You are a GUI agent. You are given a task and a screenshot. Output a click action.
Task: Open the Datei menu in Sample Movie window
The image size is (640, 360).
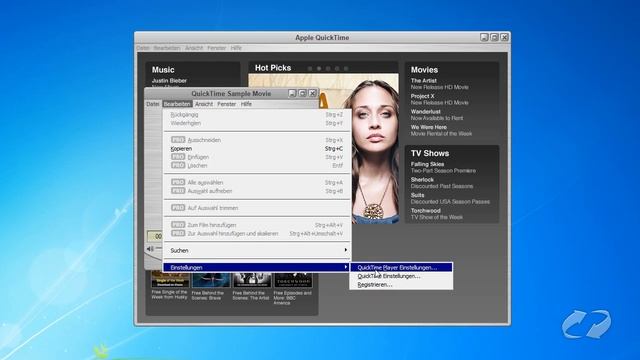click(153, 104)
